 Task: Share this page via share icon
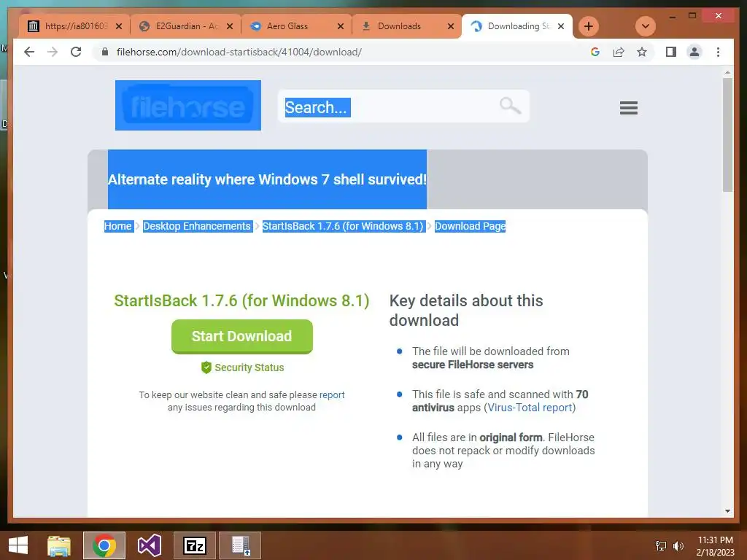click(x=619, y=52)
